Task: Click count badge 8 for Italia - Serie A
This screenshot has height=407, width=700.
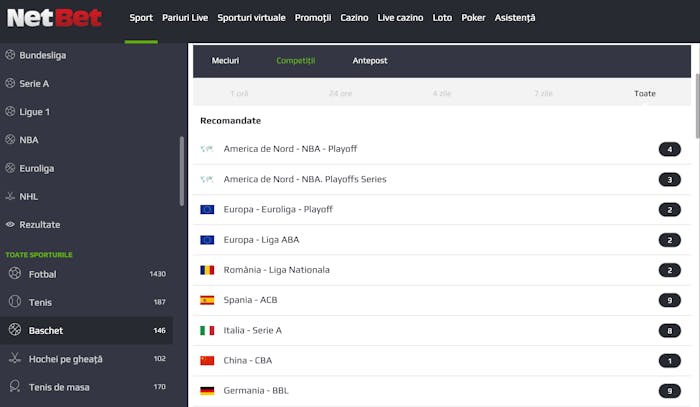Action: click(669, 331)
